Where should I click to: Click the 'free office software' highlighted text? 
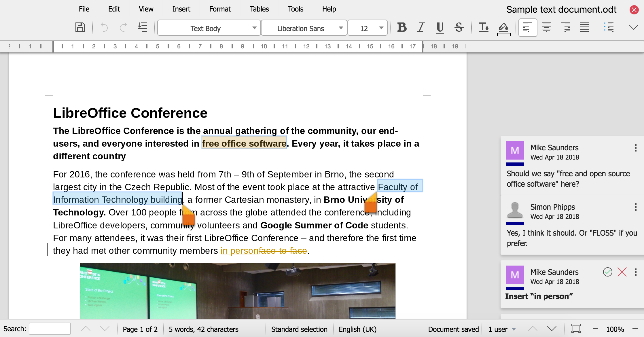(x=244, y=143)
